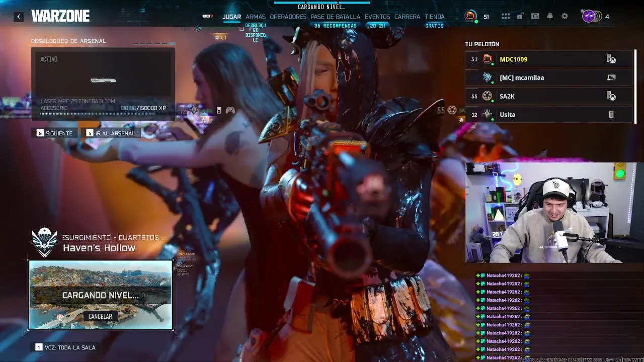
Task: Select squad member MDC1009
Action: pos(549,59)
